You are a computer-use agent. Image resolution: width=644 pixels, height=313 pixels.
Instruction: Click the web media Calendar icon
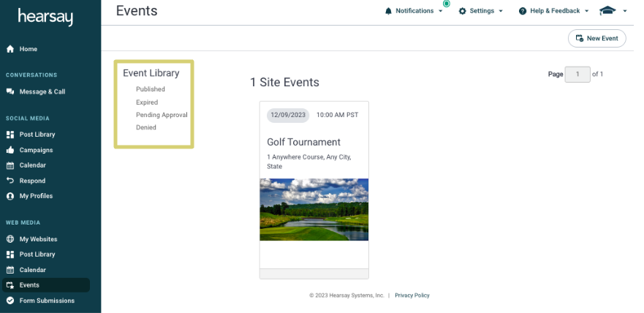(x=10, y=270)
